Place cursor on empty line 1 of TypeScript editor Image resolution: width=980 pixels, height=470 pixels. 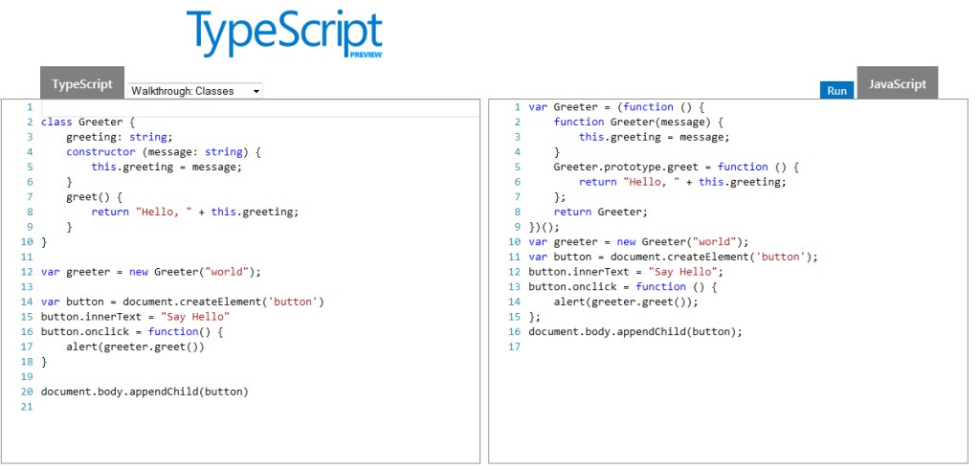click(259, 107)
